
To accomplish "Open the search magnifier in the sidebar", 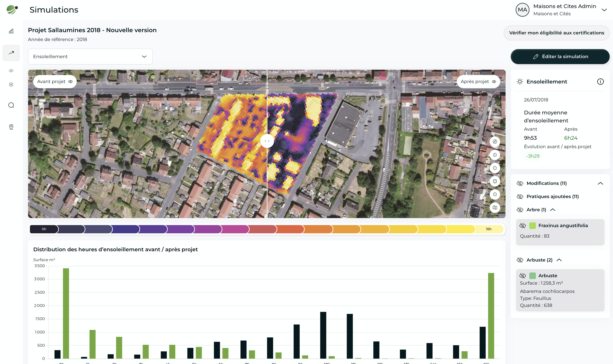I will [x=11, y=105].
